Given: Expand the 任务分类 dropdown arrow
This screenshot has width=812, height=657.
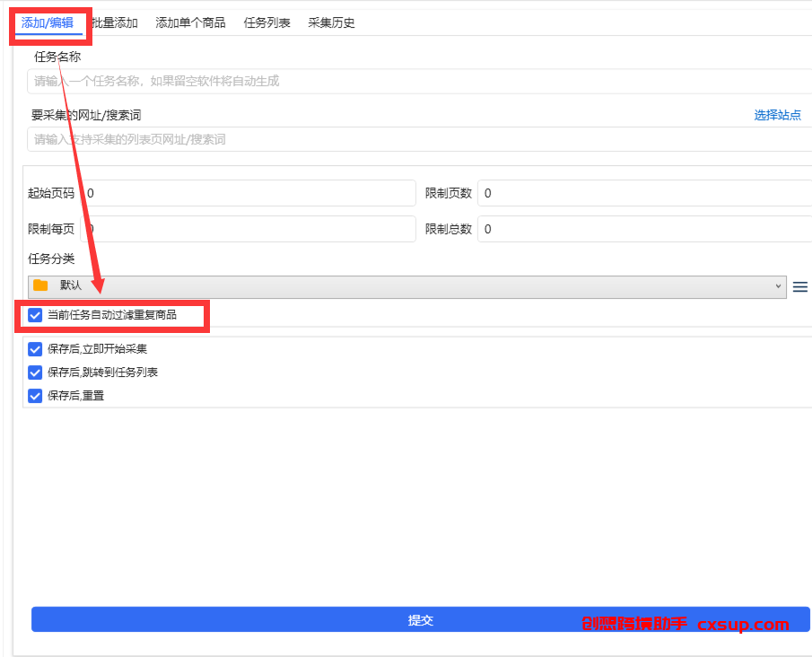Looking at the screenshot, I should coord(778,286).
